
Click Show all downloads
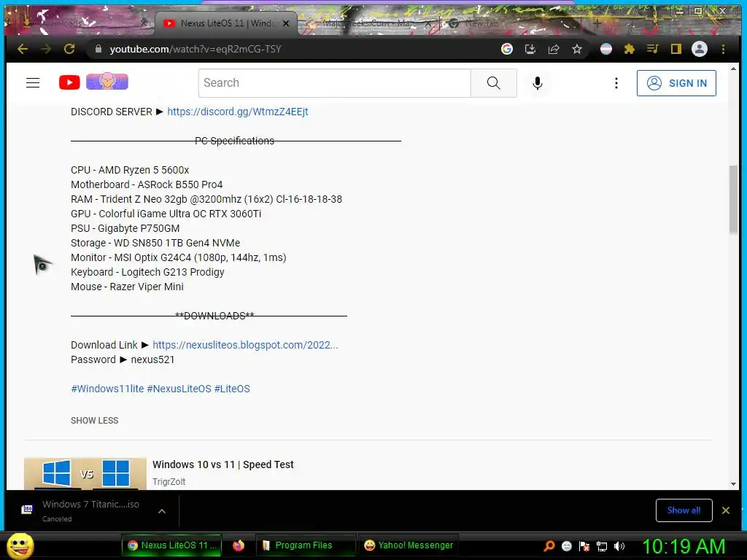(x=684, y=510)
